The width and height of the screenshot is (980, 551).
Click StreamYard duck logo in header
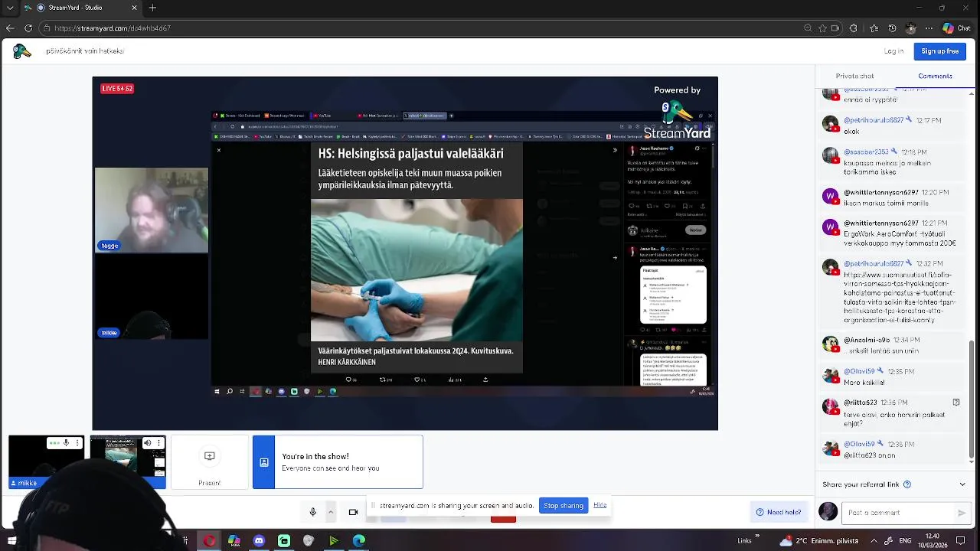click(22, 51)
